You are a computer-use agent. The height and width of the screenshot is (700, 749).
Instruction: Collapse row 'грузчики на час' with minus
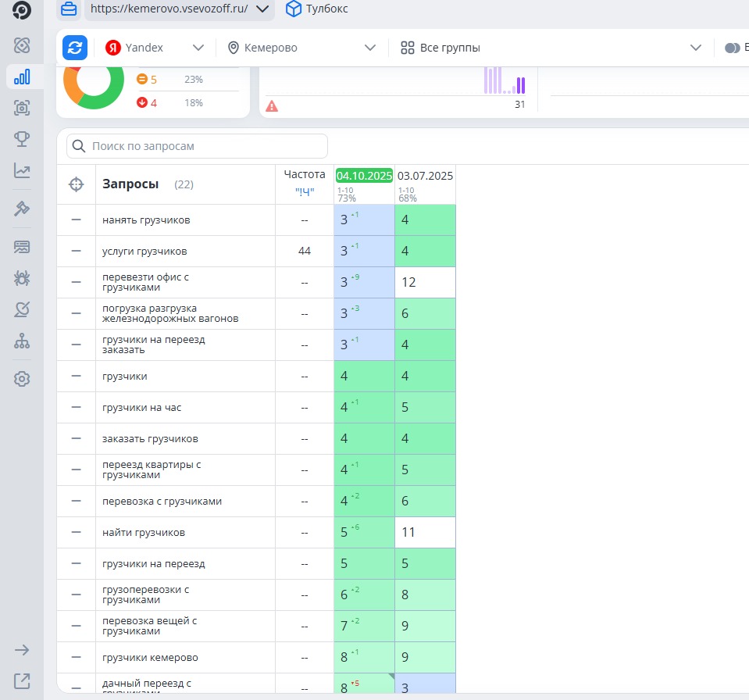pos(76,407)
